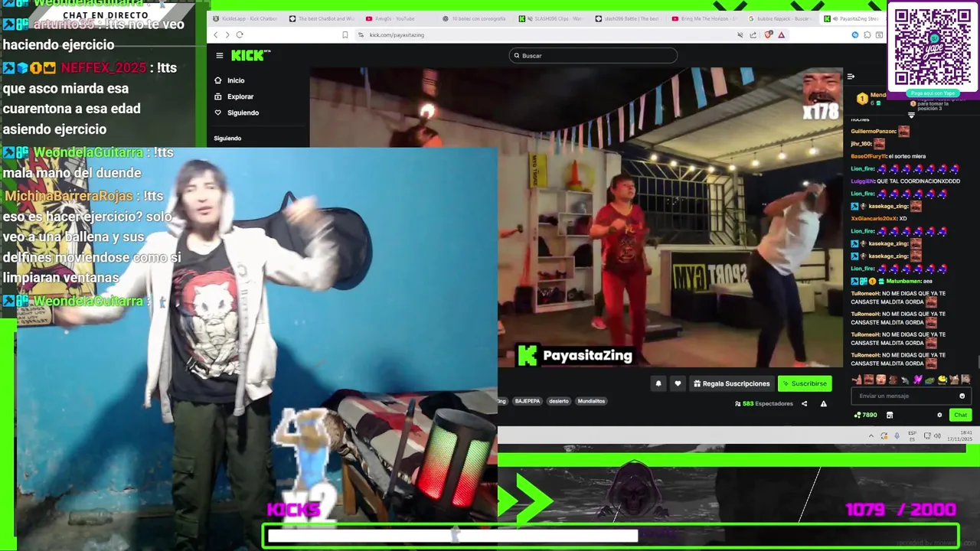Click the BAJEPEPA tag
This screenshot has height=551, width=980.
(528, 401)
